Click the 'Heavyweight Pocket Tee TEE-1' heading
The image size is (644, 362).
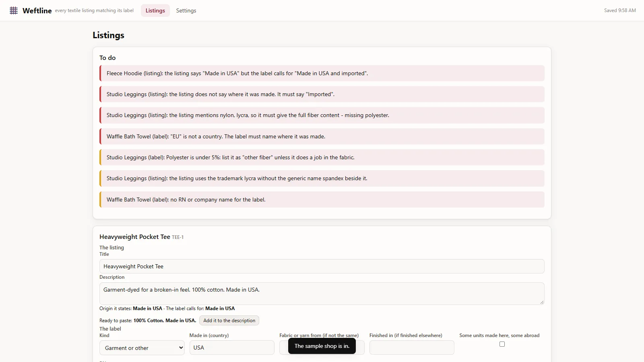pos(141,237)
